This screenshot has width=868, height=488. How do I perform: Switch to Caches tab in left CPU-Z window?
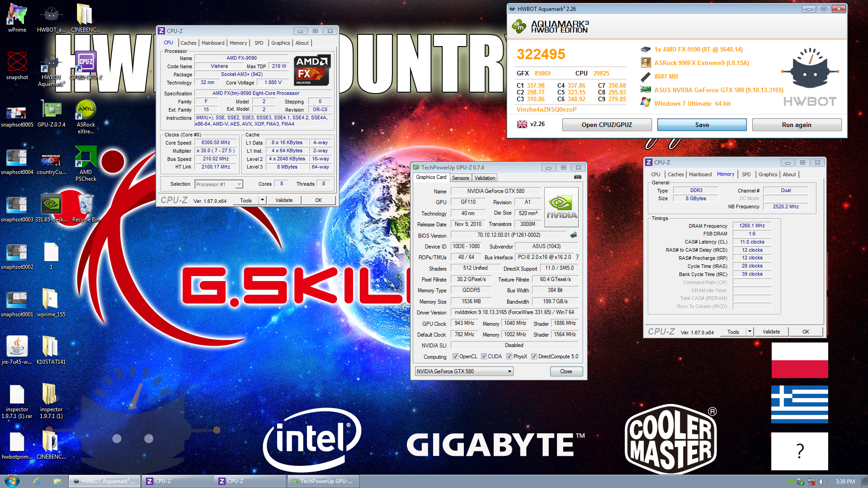(188, 43)
